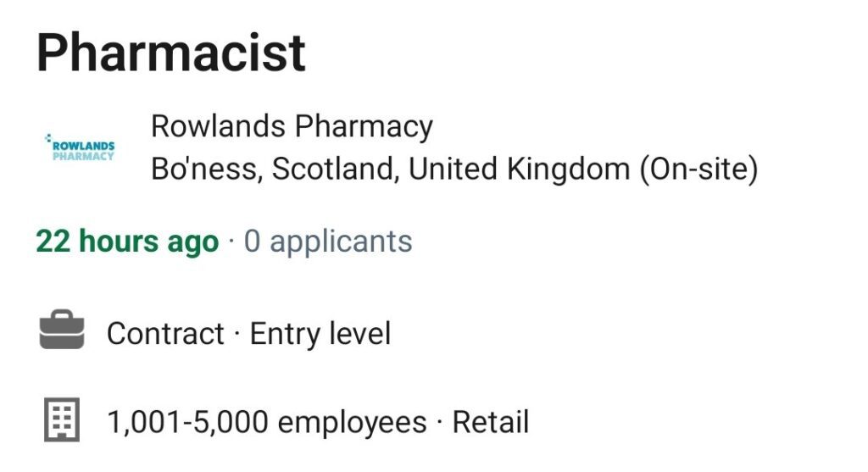The width and height of the screenshot is (868, 472).
Task: Click the dot separator before 0 applicants
Action: (231, 242)
